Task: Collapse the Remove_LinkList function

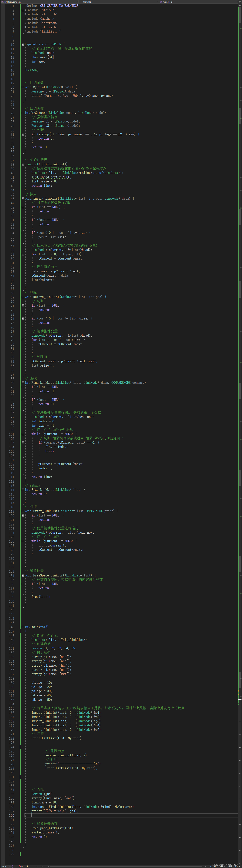Action: click(23, 297)
